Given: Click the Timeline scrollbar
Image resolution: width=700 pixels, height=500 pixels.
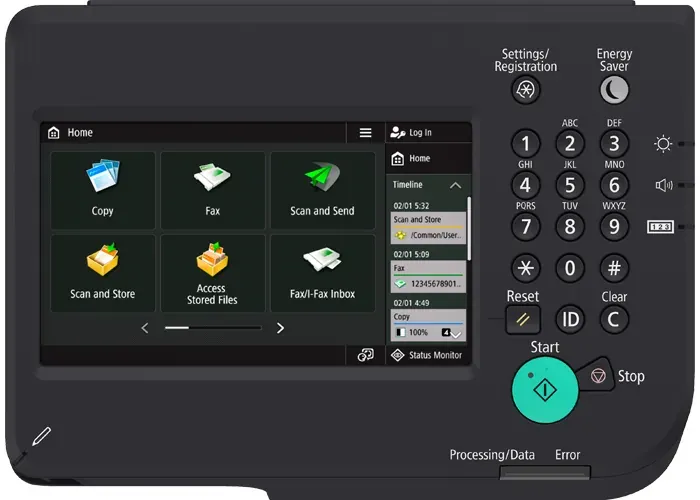Looking at the screenshot, I should [x=469, y=228].
